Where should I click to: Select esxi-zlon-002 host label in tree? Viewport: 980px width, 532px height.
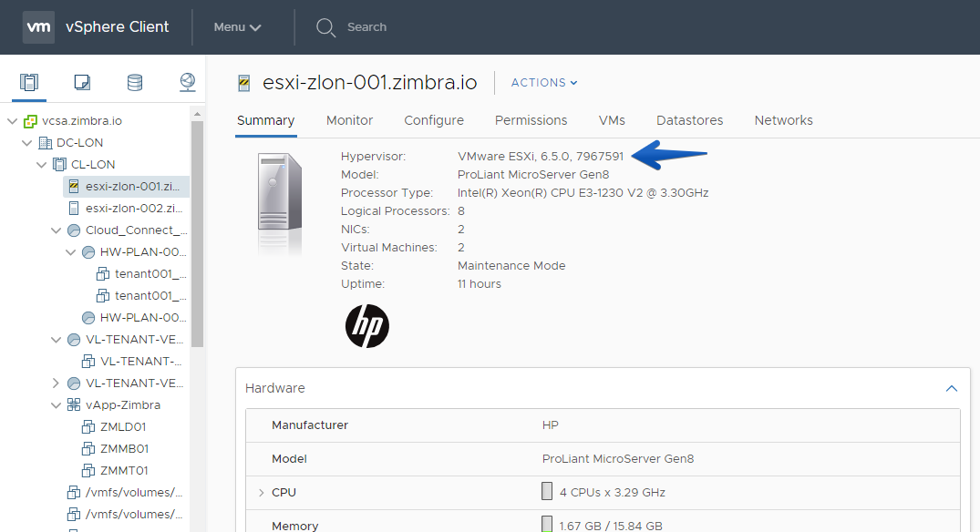134,208
